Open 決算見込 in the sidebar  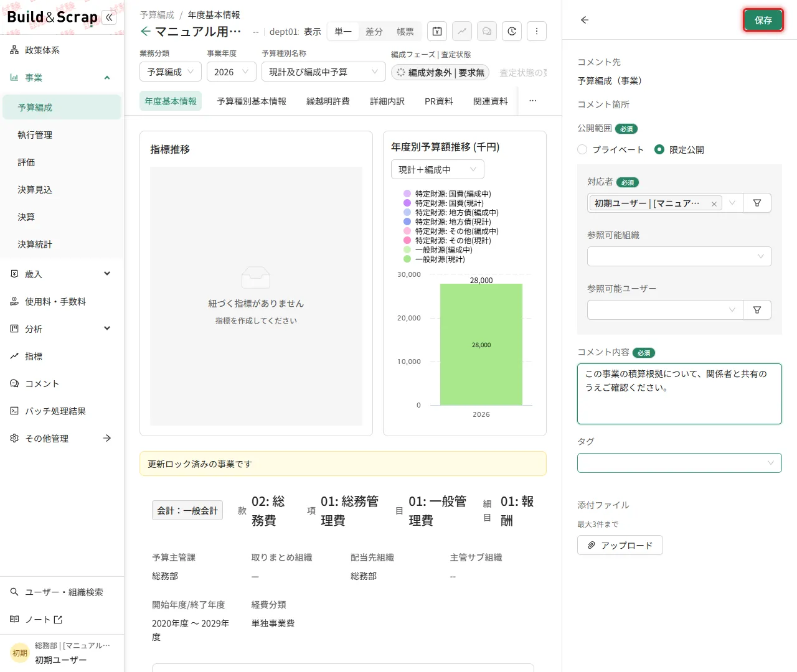[x=61, y=190]
